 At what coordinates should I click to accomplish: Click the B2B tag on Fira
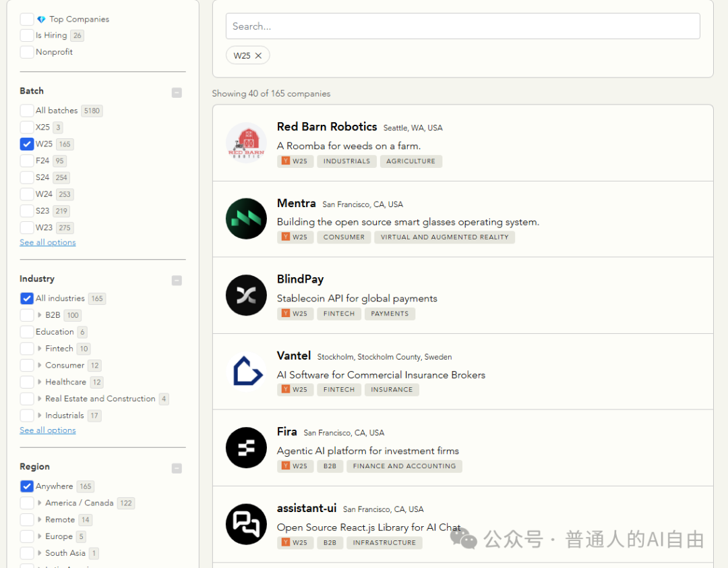click(x=330, y=466)
